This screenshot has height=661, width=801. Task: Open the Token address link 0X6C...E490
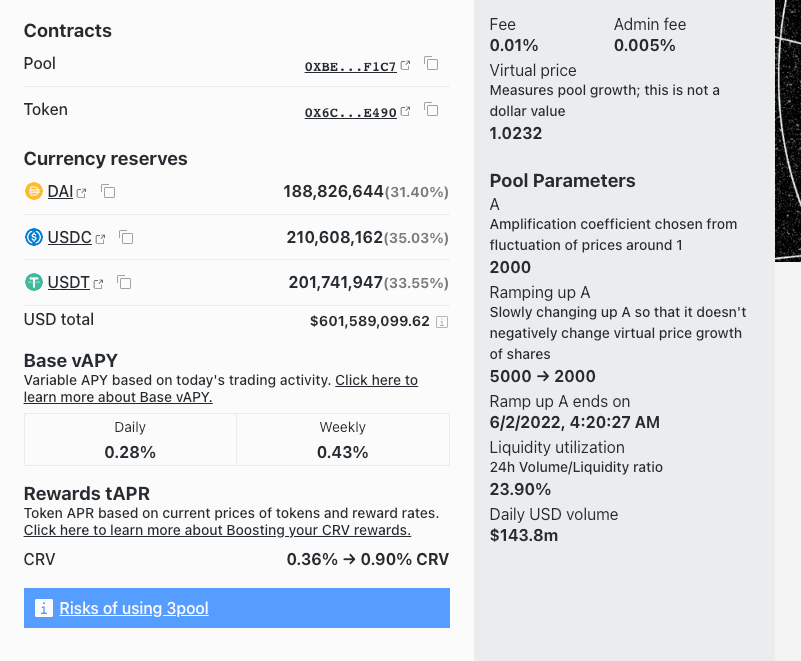coord(350,113)
